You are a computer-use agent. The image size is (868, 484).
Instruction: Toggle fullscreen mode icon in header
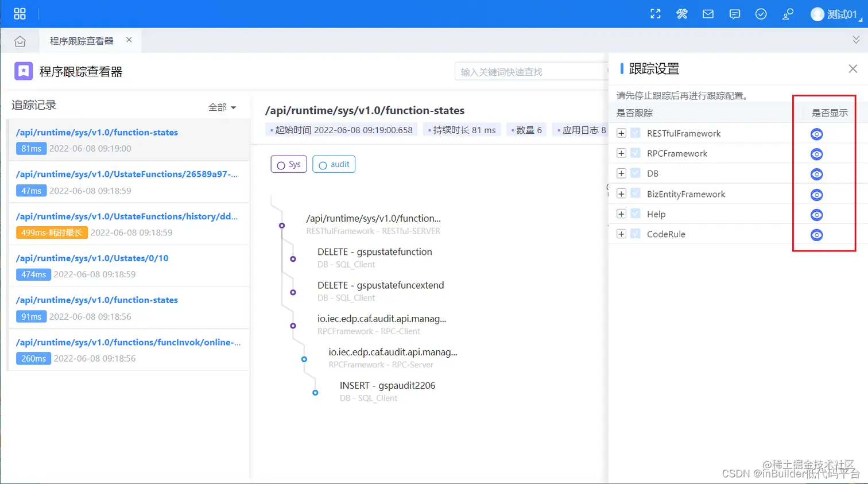coord(656,14)
